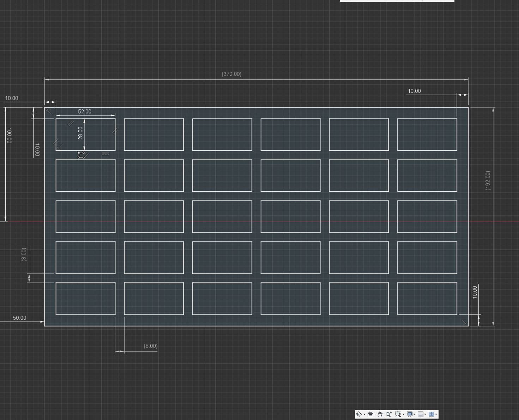Expand the Grid and Snaps dropdown arrow
The height and width of the screenshot is (420, 519).
click(425, 414)
